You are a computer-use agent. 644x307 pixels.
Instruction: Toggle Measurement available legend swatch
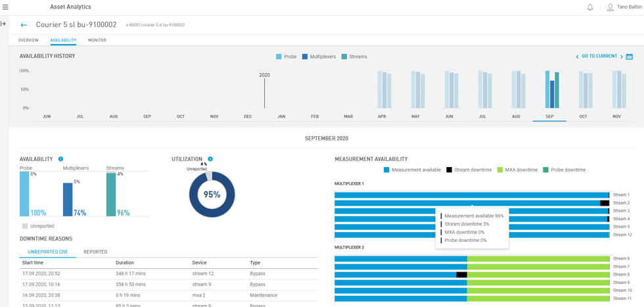386,170
